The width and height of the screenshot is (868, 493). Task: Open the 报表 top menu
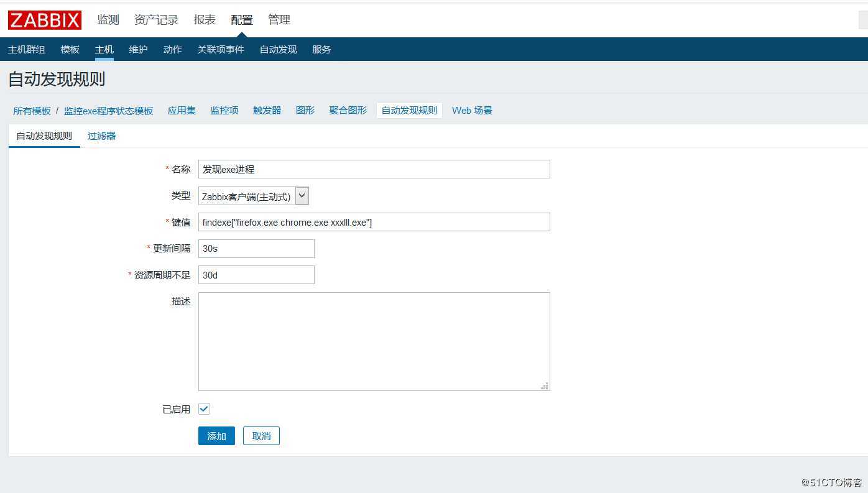pos(205,20)
